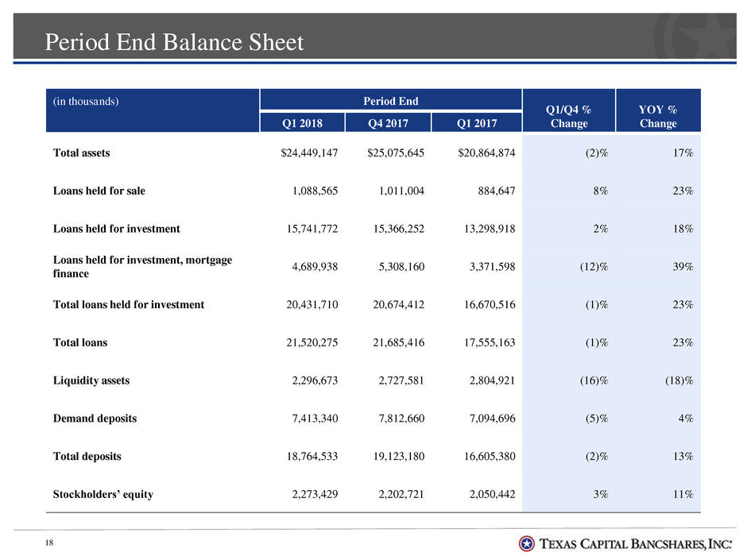
Task: Select the 'Q1 2017' column header
Action: pyautogui.click(x=476, y=123)
